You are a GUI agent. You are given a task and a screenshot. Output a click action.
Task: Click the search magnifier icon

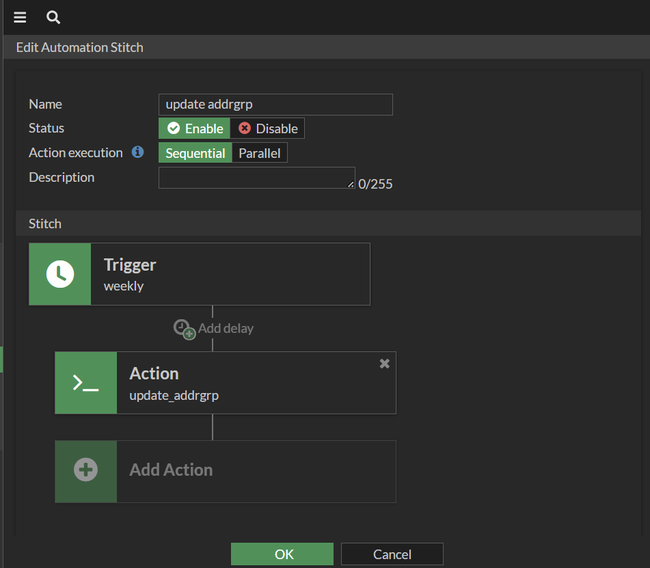[x=54, y=17]
